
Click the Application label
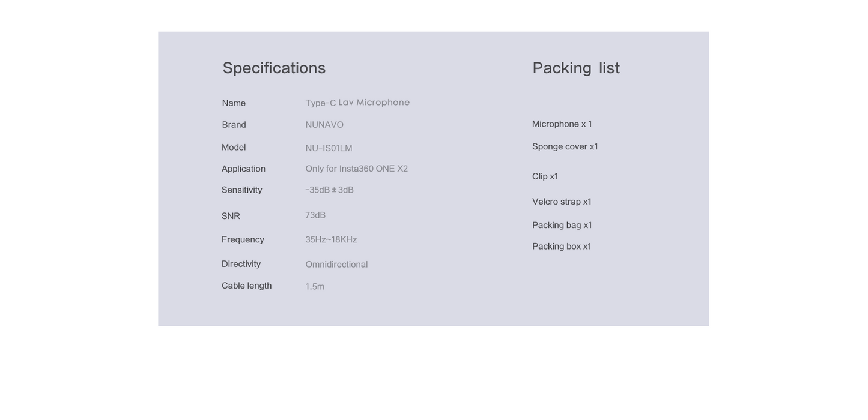(x=243, y=169)
